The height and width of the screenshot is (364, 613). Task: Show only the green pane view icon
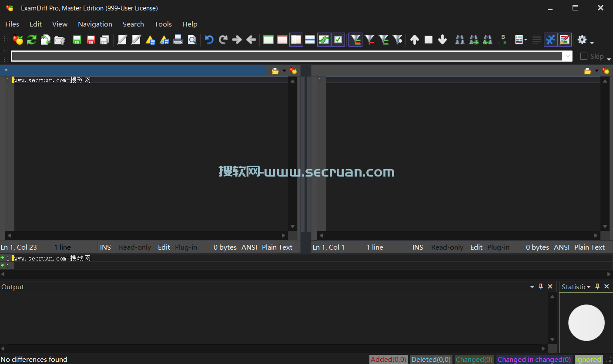[x=268, y=40]
